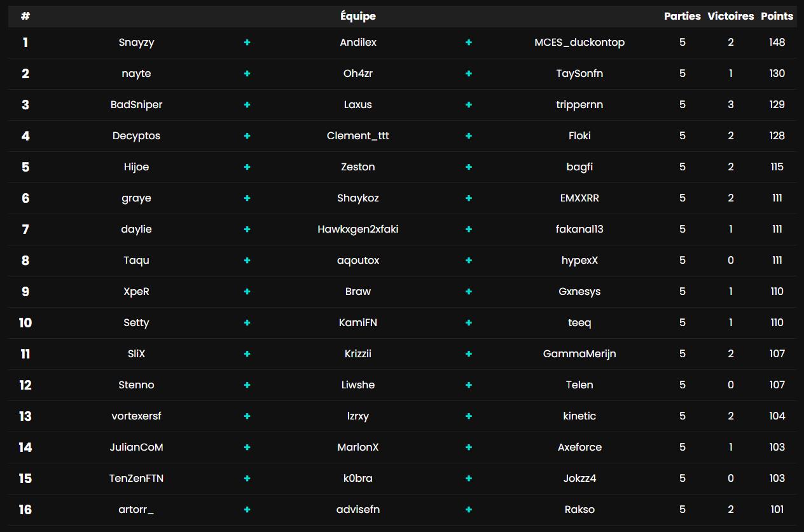This screenshot has height=532, width=804.
Task: Click the plus icon next to trippernn
Action: click(x=469, y=104)
